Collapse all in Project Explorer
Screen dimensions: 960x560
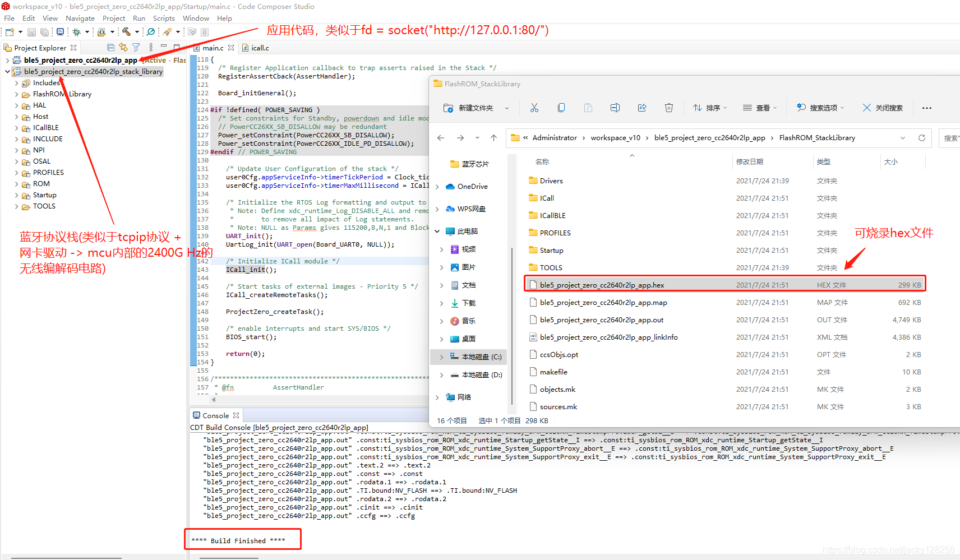111,48
